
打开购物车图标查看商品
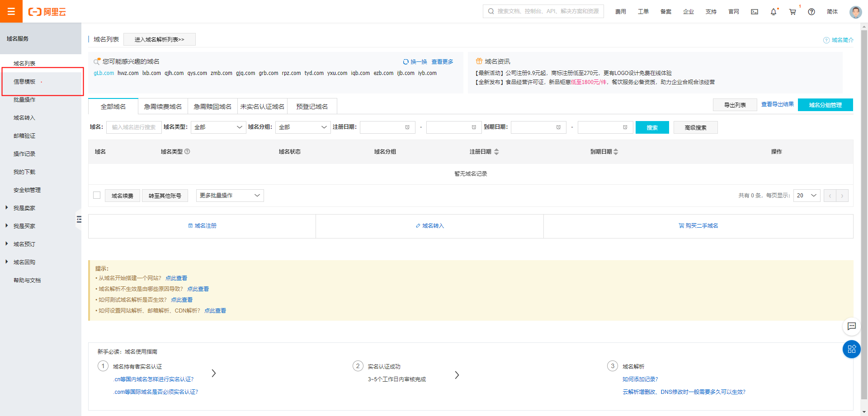pyautogui.click(x=792, y=12)
